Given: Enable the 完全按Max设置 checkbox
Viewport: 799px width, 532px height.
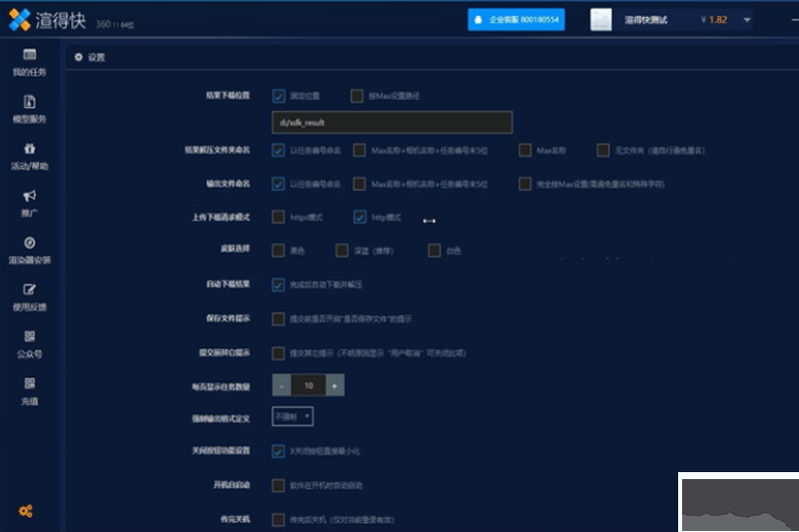Looking at the screenshot, I should point(525,184).
